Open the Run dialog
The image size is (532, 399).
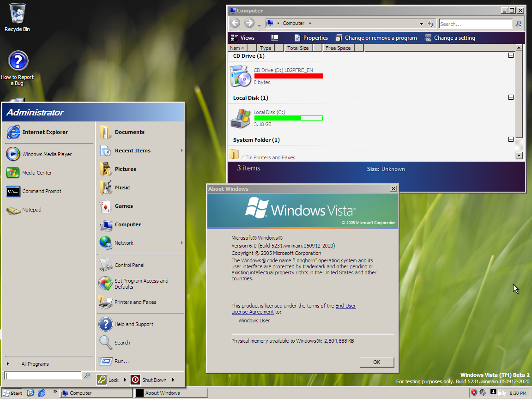tap(141, 361)
